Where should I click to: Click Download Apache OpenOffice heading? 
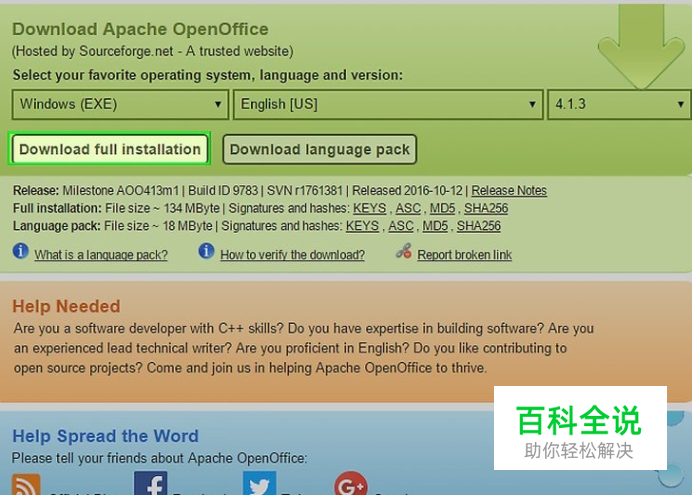tap(140, 29)
